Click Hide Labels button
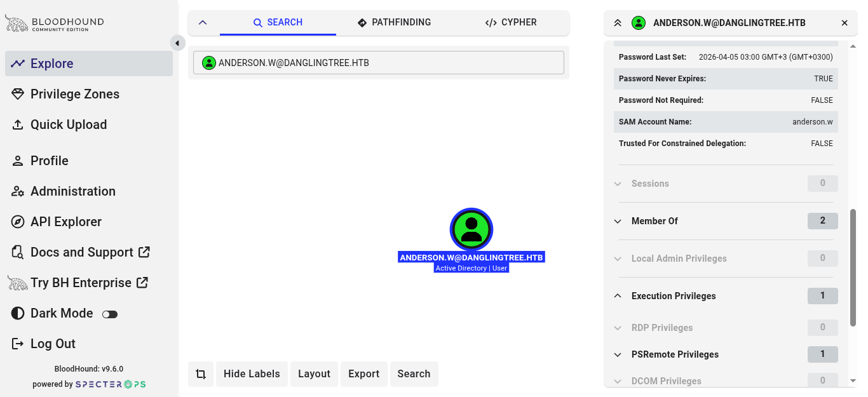Screen dimensions: 868x397 tap(252, 374)
